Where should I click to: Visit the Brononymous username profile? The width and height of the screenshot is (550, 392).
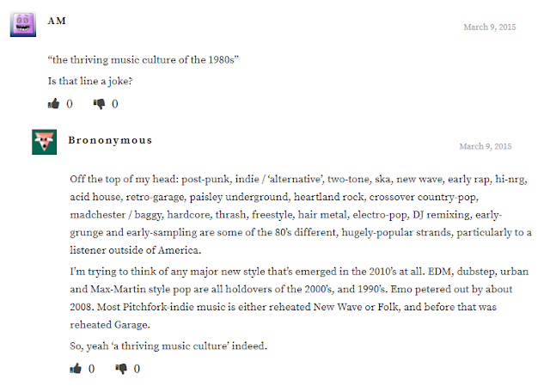[x=110, y=140]
